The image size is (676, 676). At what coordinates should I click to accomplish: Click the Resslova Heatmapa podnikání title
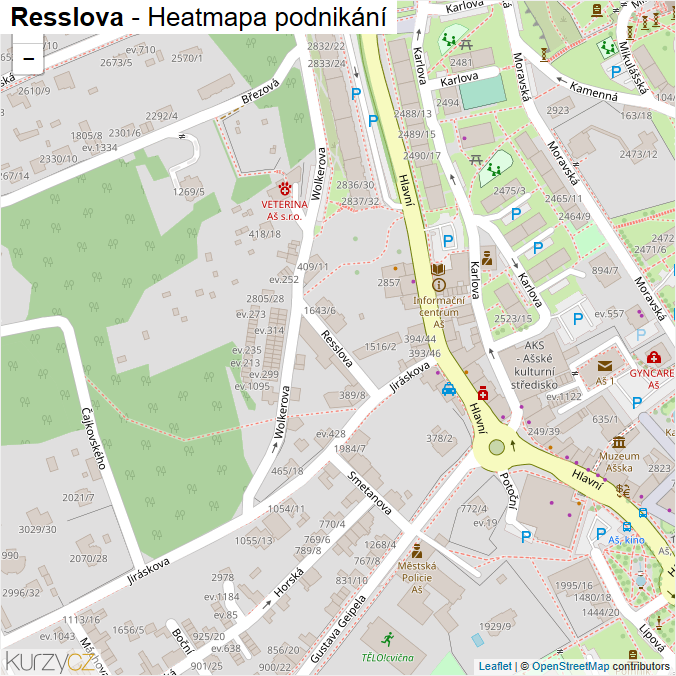(198, 17)
